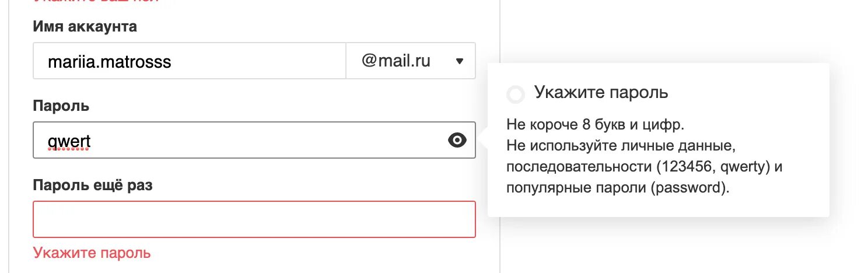Click the misspelled underlined word qwert
Screen dimensions: 868x273
(x=69, y=141)
